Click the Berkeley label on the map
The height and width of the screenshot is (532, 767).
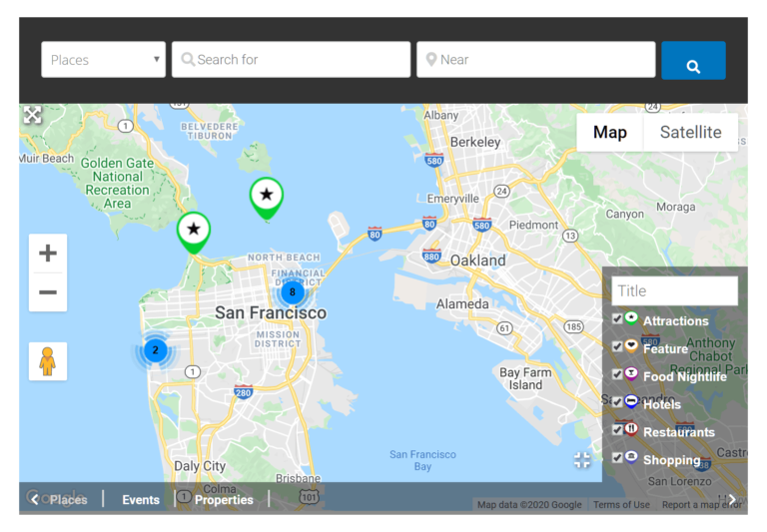[475, 143]
